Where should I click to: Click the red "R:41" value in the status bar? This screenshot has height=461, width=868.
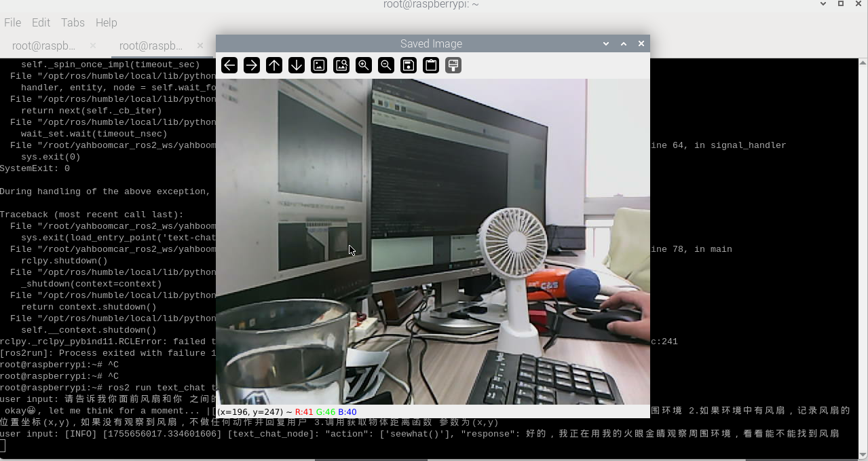[304, 412]
